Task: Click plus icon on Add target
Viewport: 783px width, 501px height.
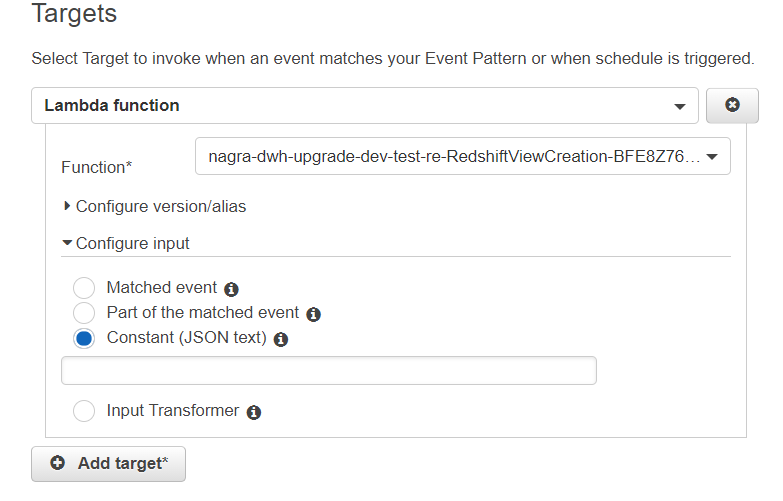Action: [57, 464]
